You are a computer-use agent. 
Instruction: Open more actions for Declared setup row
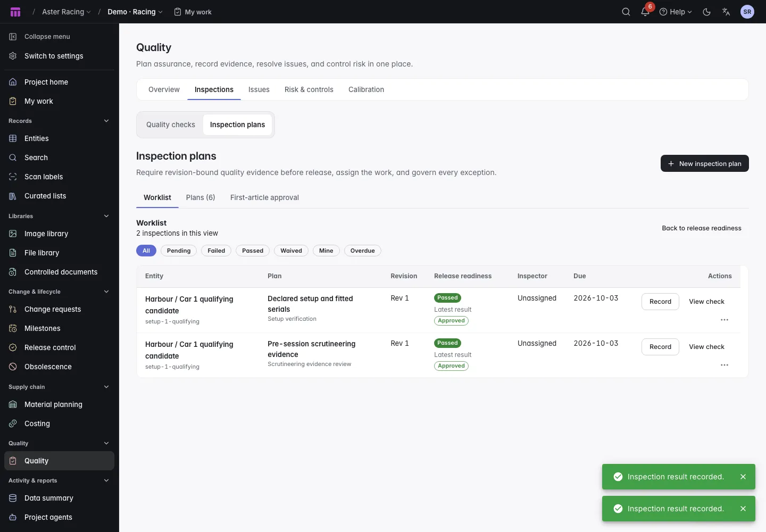pos(725,320)
